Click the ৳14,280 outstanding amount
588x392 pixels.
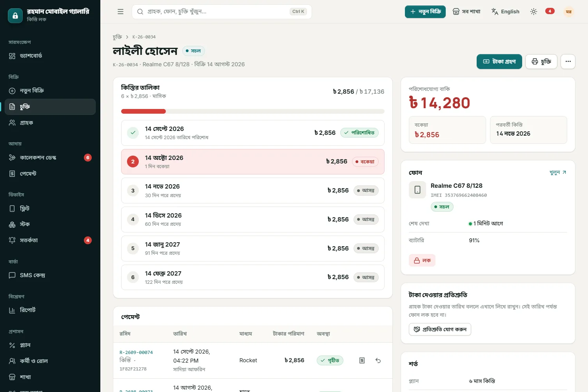click(439, 103)
